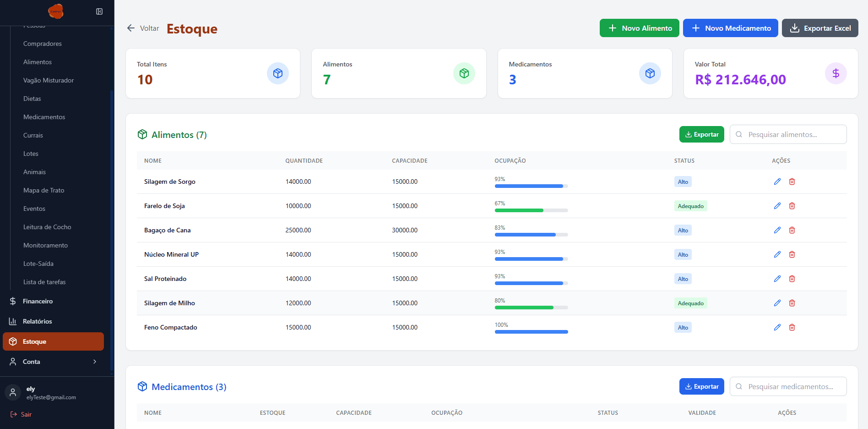Viewport: 868px width, 429px height.
Task: Remove Silagem de Milho with trash icon
Action: tap(792, 303)
